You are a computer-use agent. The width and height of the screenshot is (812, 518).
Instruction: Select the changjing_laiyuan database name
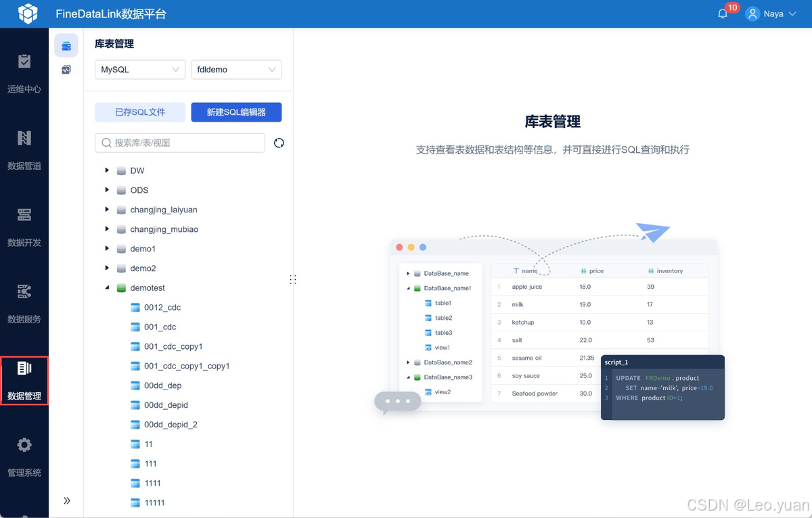tap(164, 210)
